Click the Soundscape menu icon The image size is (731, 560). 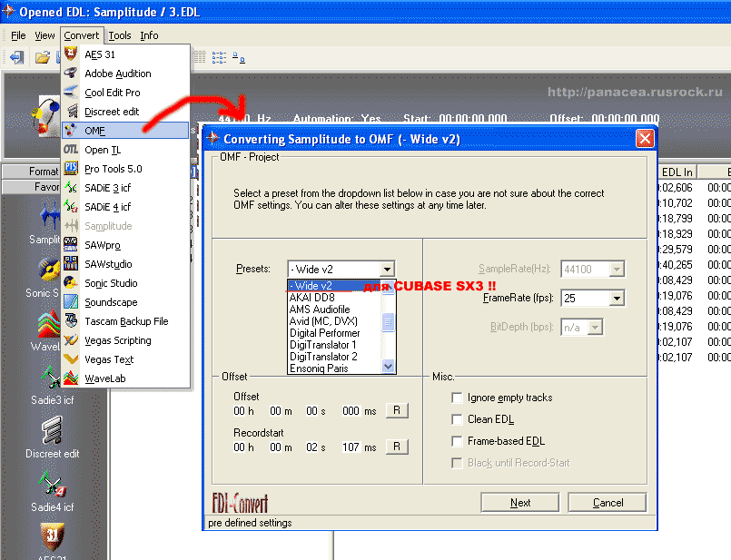71,302
